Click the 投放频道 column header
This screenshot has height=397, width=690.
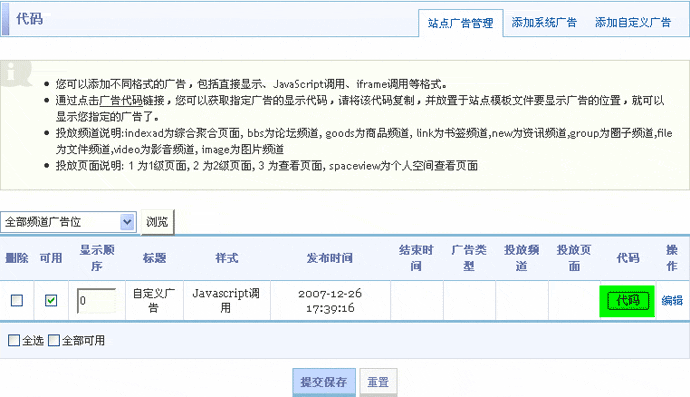(x=521, y=258)
